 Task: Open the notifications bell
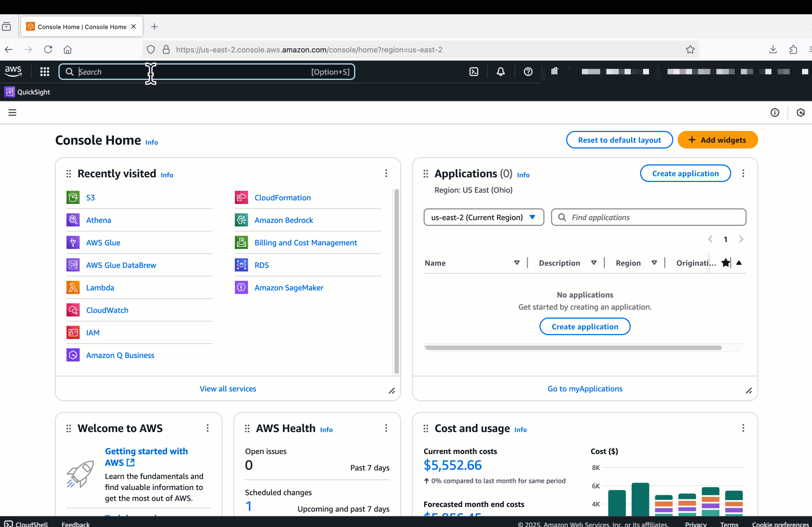click(x=501, y=72)
